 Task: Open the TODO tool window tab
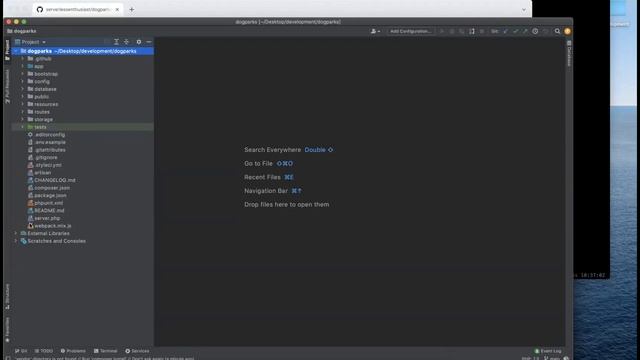click(44, 351)
